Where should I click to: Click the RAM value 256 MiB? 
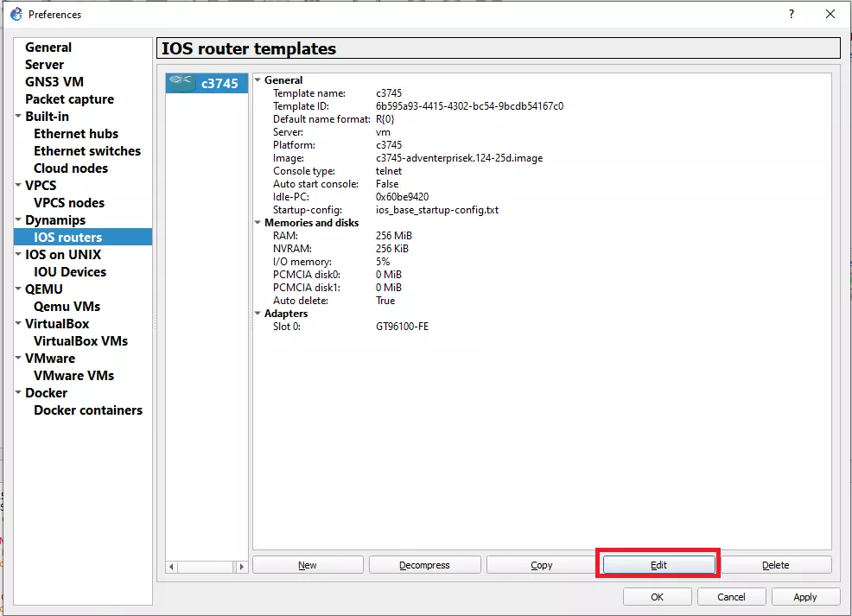coord(394,236)
